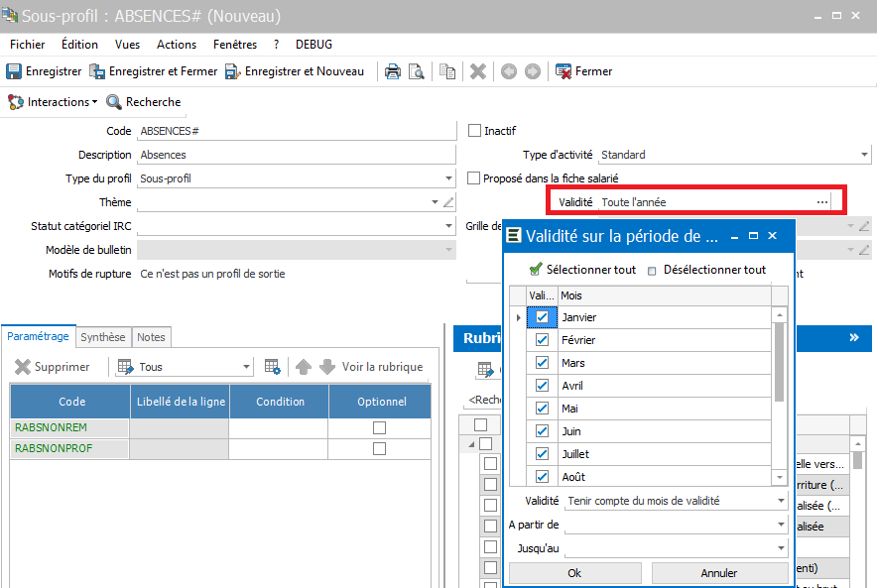Uncheck the Janvier validity checkbox

[x=542, y=317]
